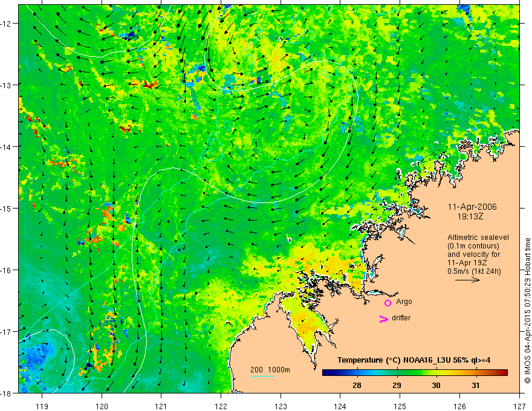Click the latitude label '-18'
Image resolution: width=532 pixels, height=411 pixels.
(7, 393)
